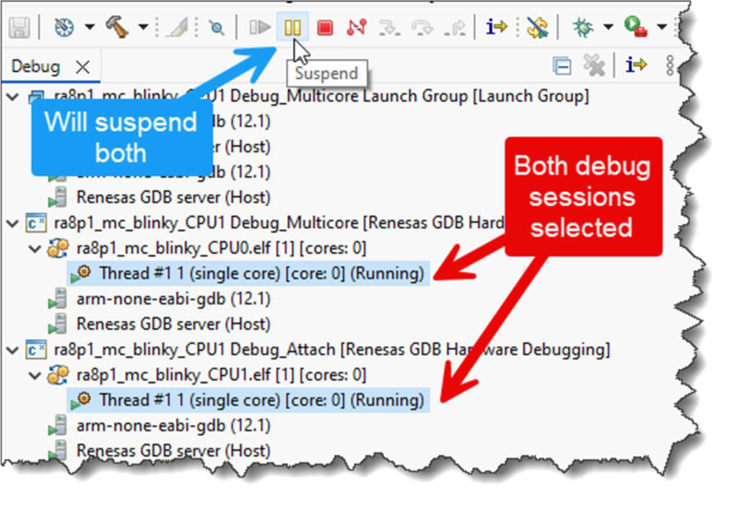This screenshot has height=512, width=738.
Task: Select Running Thread #1 under CPU1.elf
Action: 248,400
